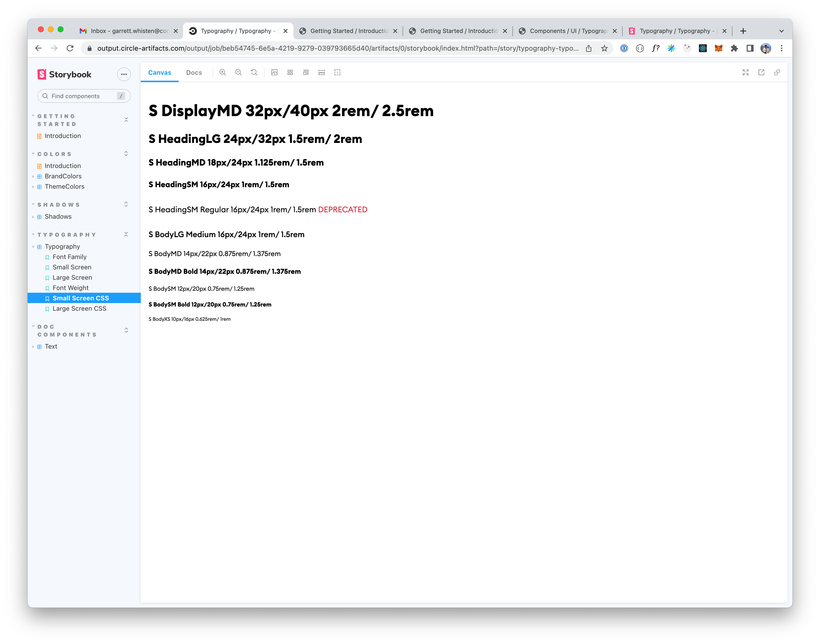Open the background change tool
Viewport: 820px width, 644px height.
[x=274, y=72]
